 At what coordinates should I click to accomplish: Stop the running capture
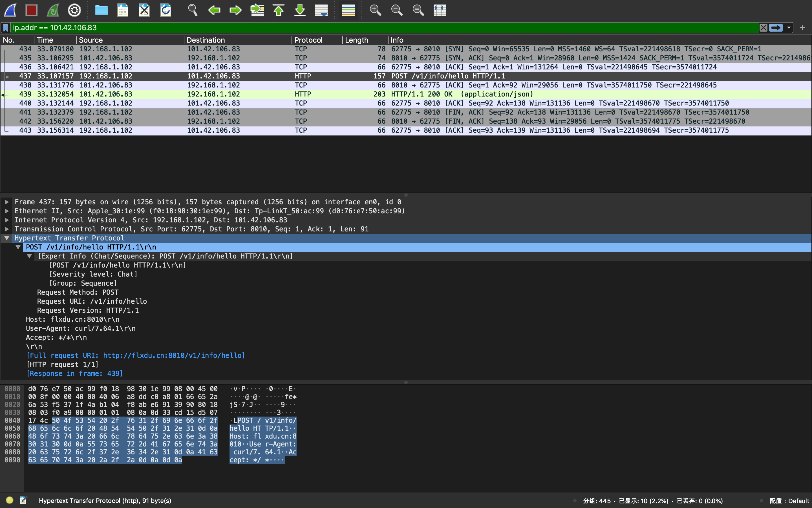tap(32, 10)
